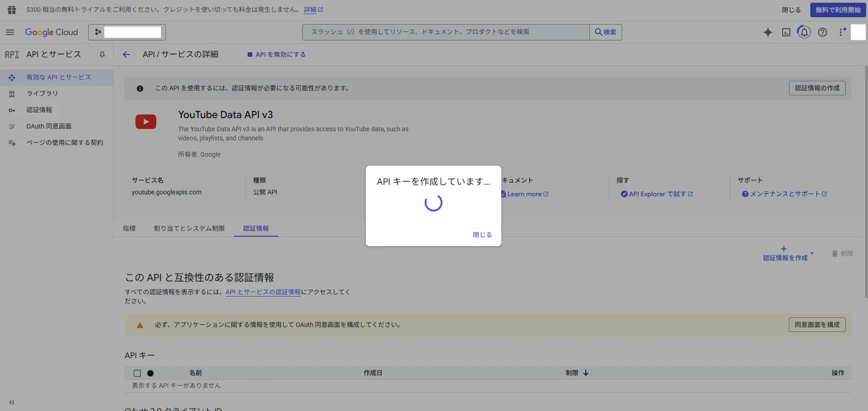Collapse the sidebar with bottom chevron
This screenshot has height=411, width=868.
click(12, 402)
